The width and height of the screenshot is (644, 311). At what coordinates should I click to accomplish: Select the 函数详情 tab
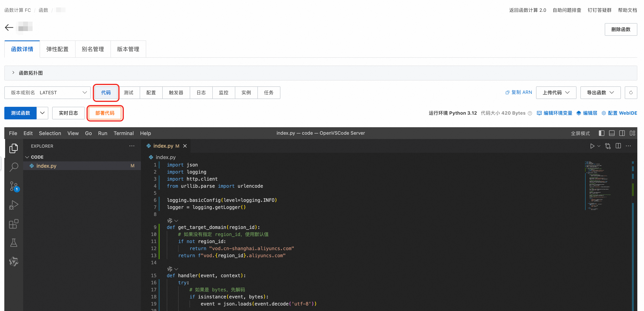pyautogui.click(x=22, y=49)
